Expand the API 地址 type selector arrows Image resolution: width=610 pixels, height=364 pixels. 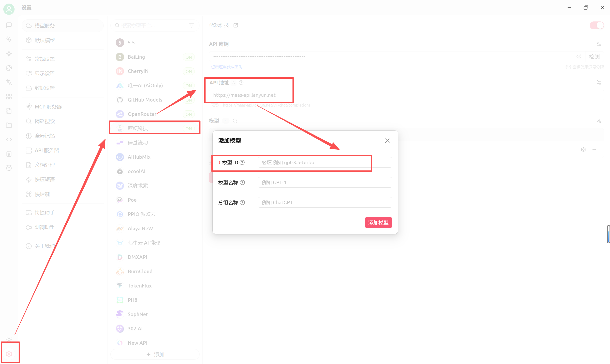tap(234, 83)
